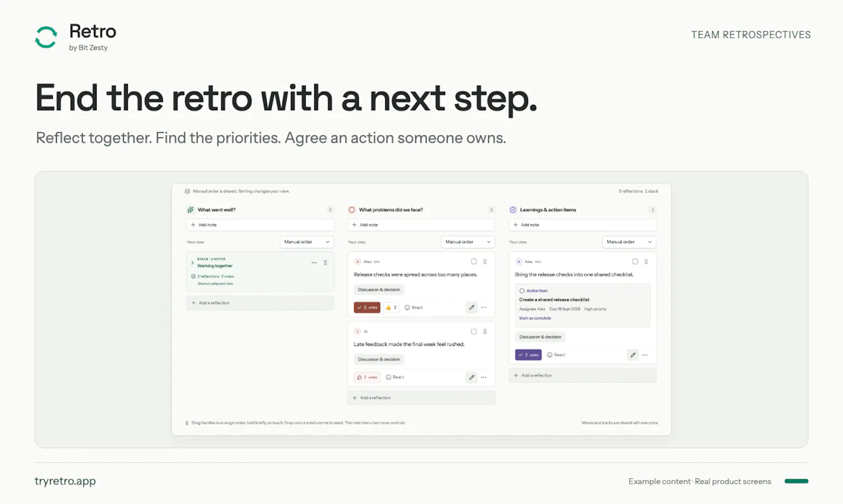The height and width of the screenshot is (504, 843).
Task: Edit the Late feedback note with pencil icon
Action: pyautogui.click(x=472, y=377)
